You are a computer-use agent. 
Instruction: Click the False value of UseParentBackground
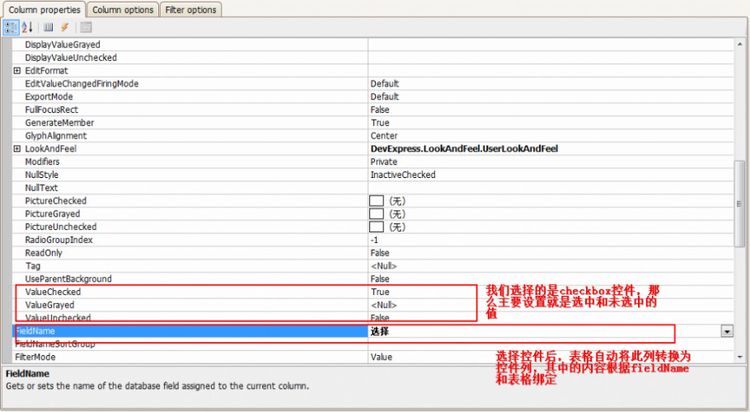pos(380,279)
